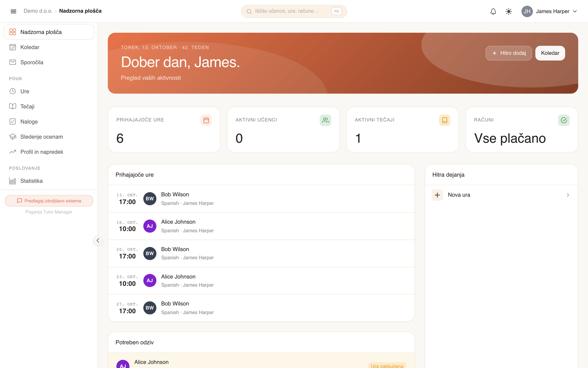Image resolution: width=588 pixels, height=368 pixels.
Task: Open Profil in napredek trend icon
Action: pos(13,152)
